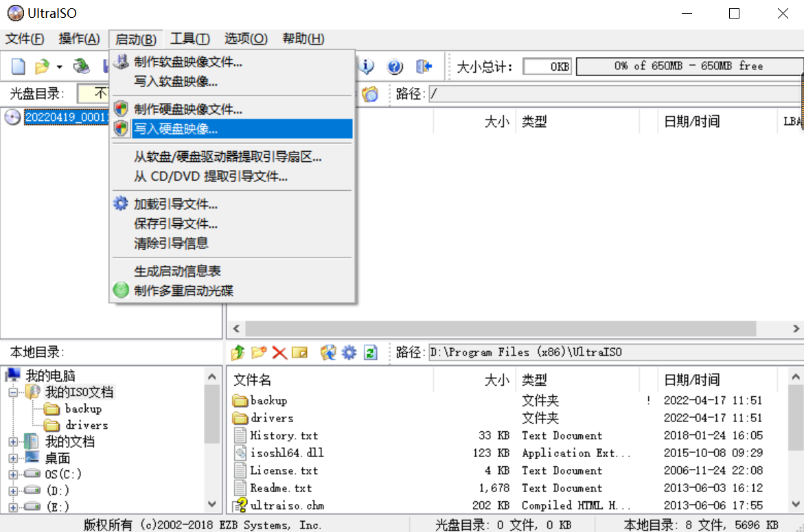Click the Open file toolbar icon

[x=41, y=66]
